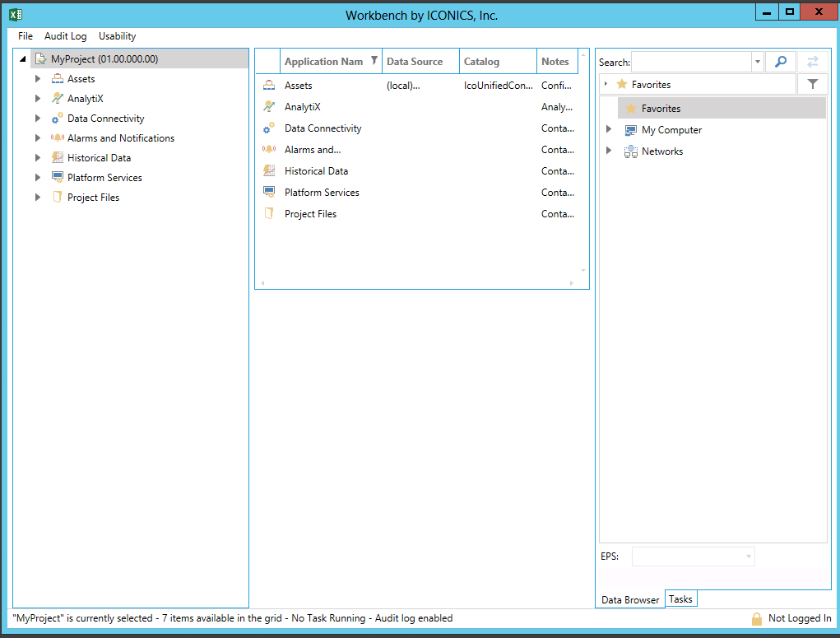Viewport: 840px width, 638px height.
Task: Collapse the MyProject root node
Action: click(x=23, y=59)
